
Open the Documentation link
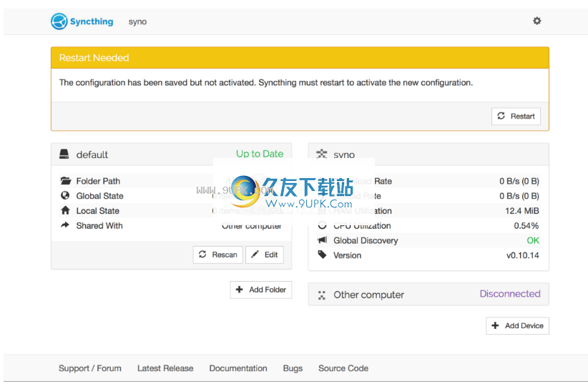[x=238, y=368]
